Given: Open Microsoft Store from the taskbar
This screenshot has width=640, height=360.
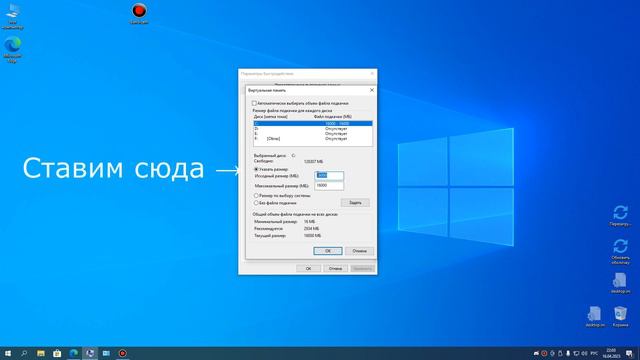Looking at the screenshot, I should [x=57, y=353].
